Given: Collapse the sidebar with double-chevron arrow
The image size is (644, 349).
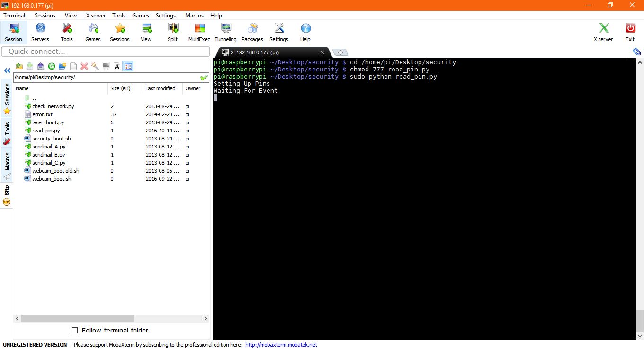Looking at the screenshot, I should 7,70.
